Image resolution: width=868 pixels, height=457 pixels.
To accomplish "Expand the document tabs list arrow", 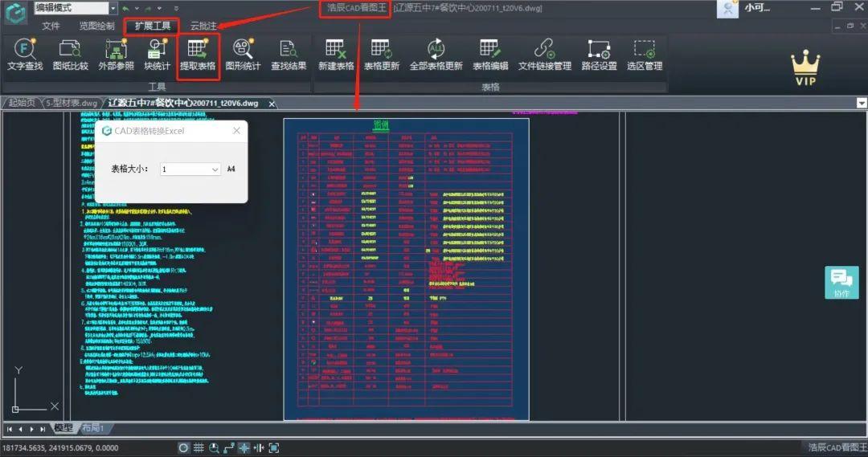I will [862, 103].
